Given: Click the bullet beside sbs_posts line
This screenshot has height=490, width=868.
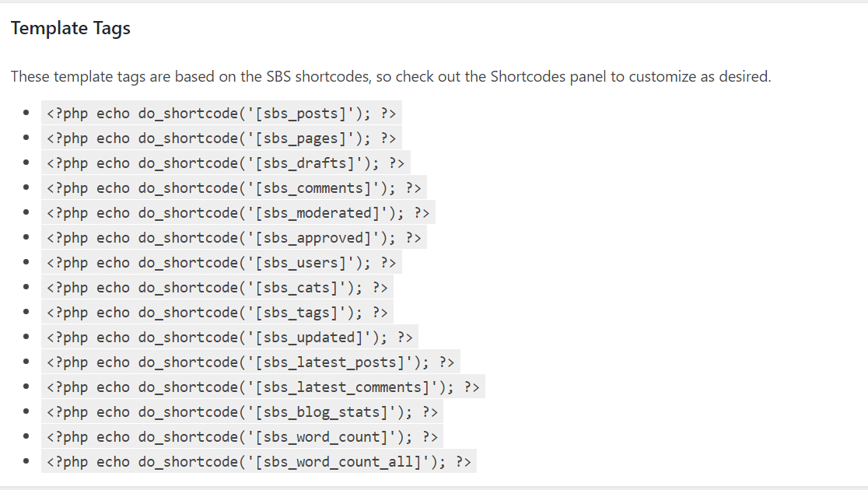Looking at the screenshot, I should point(26,113).
